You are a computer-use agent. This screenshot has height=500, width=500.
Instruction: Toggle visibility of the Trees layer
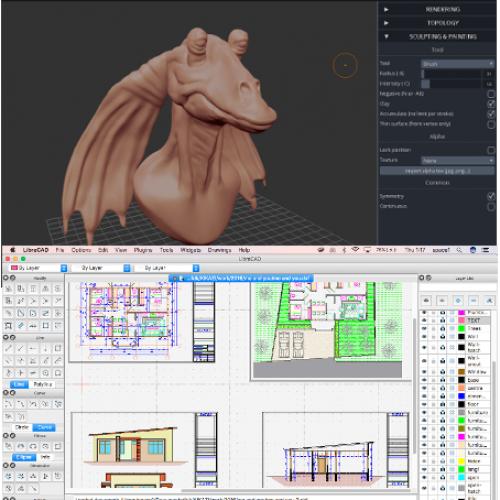pos(424,328)
